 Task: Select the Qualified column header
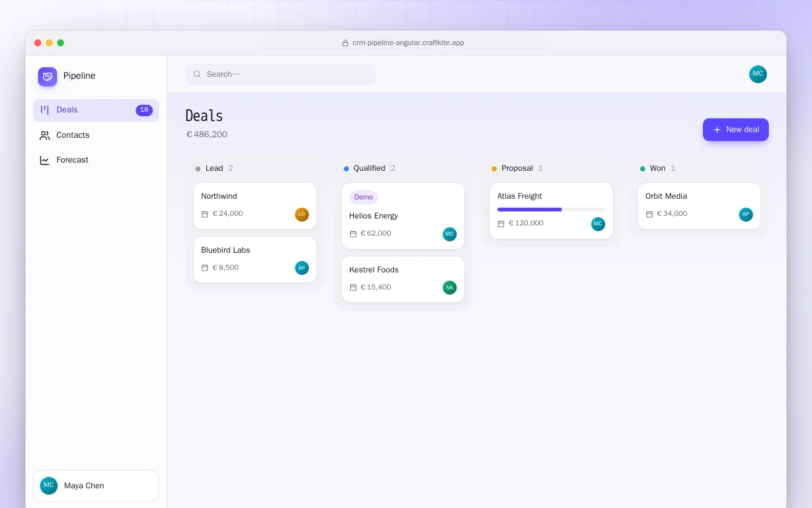pos(369,168)
